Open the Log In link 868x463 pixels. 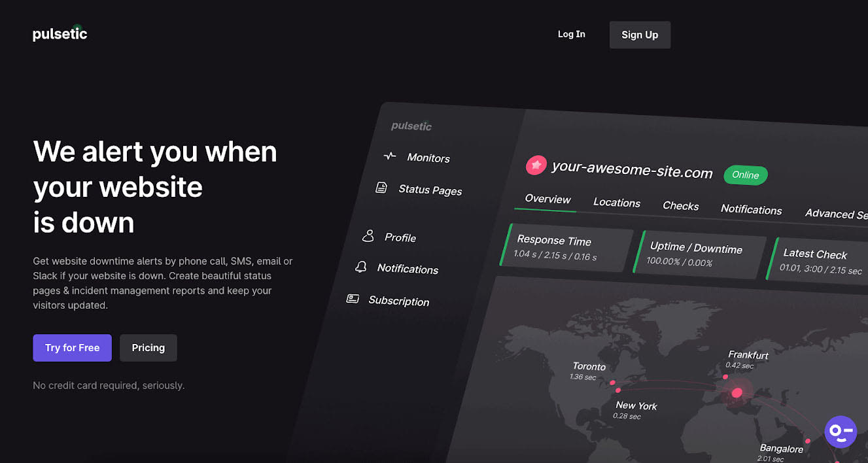[x=571, y=34]
